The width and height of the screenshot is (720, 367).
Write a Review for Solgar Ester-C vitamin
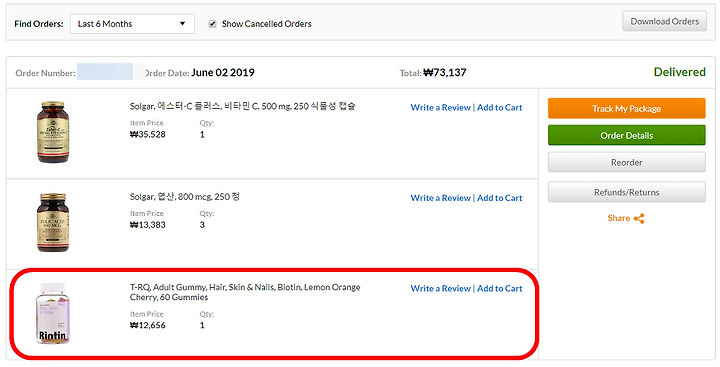tap(440, 107)
